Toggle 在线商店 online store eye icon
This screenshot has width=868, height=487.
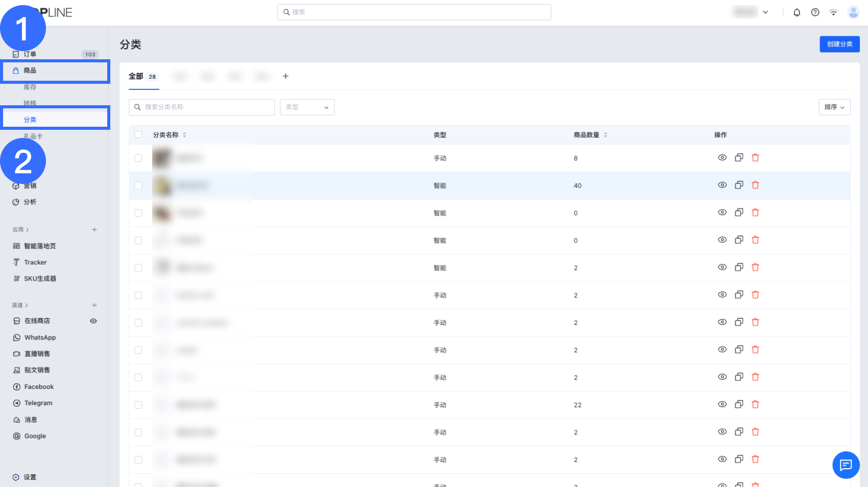click(93, 321)
